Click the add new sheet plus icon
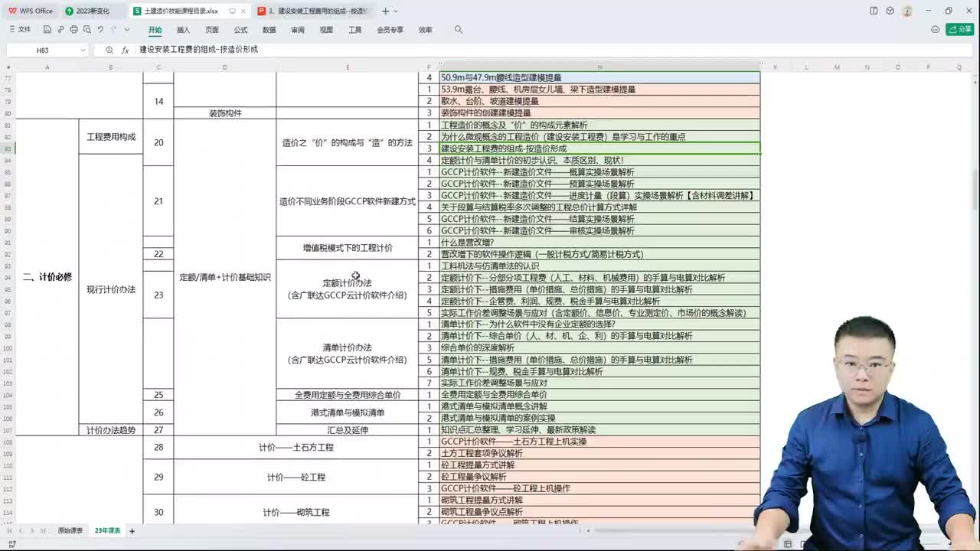 click(132, 530)
